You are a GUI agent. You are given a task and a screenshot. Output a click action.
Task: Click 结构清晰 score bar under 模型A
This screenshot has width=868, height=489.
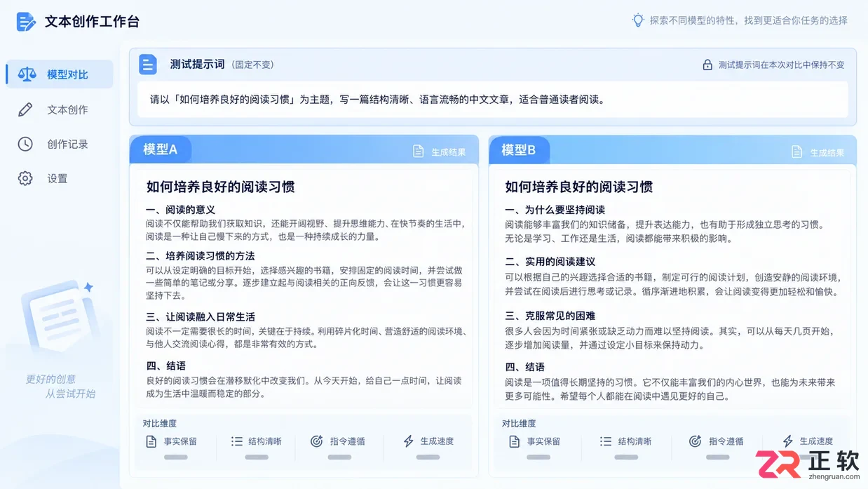(x=257, y=457)
